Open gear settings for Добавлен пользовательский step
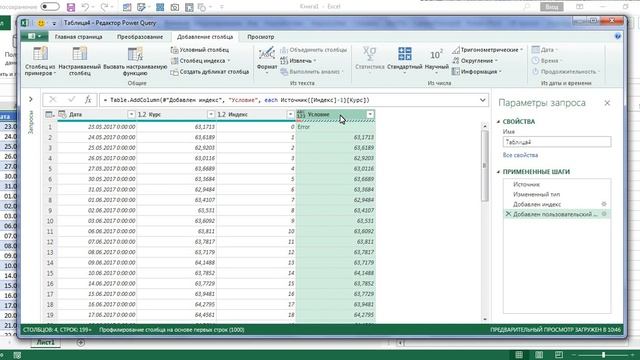This screenshot has width=640, height=360. click(604, 214)
